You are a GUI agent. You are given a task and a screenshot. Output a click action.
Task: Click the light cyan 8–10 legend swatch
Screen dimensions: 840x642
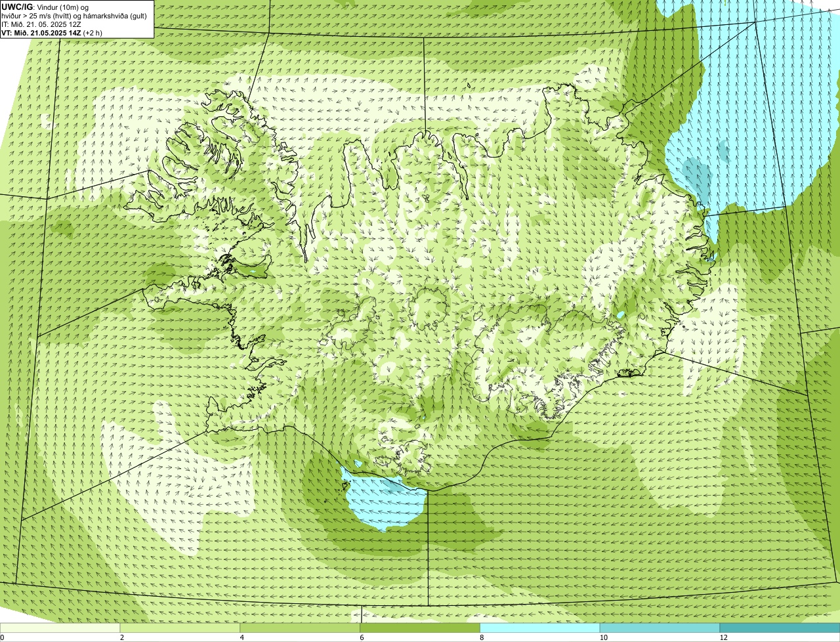(x=540, y=628)
